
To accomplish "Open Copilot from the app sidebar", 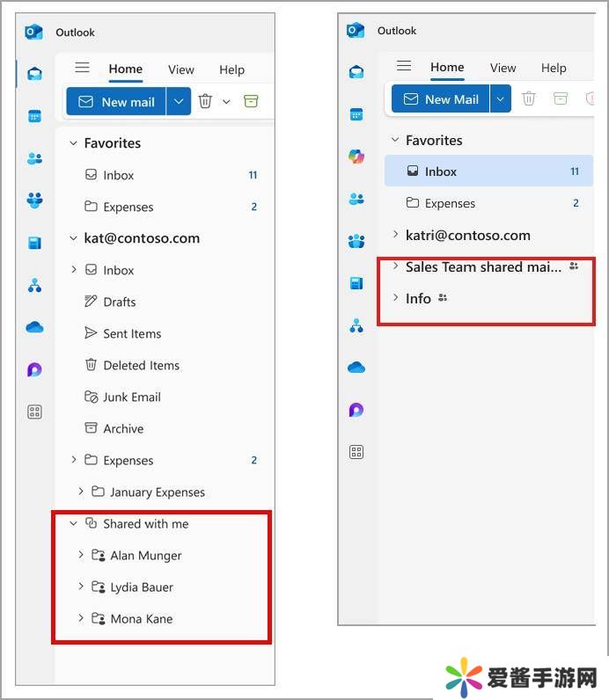I will (356, 157).
